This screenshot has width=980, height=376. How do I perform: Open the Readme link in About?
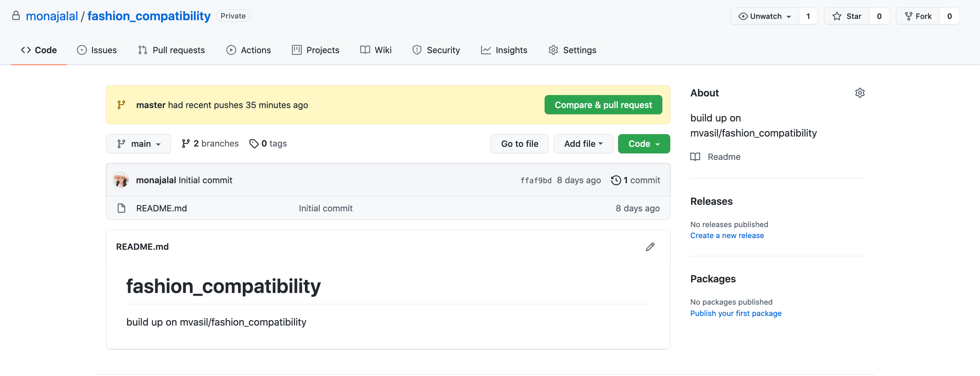pos(716,157)
